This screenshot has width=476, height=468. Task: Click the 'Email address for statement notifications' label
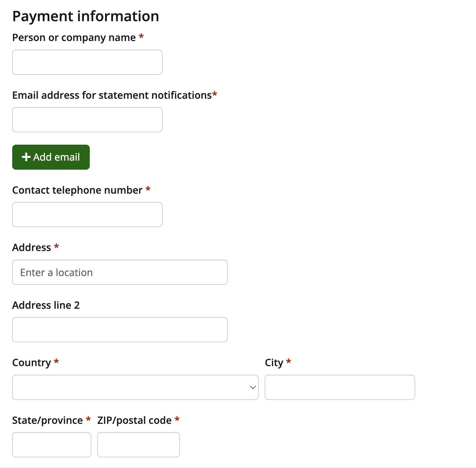(112, 95)
